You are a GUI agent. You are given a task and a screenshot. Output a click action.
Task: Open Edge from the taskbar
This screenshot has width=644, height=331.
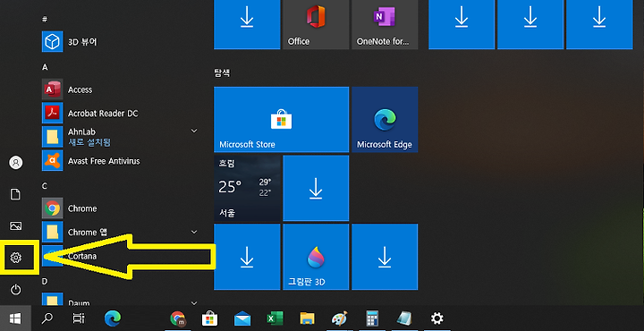[x=113, y=318]
